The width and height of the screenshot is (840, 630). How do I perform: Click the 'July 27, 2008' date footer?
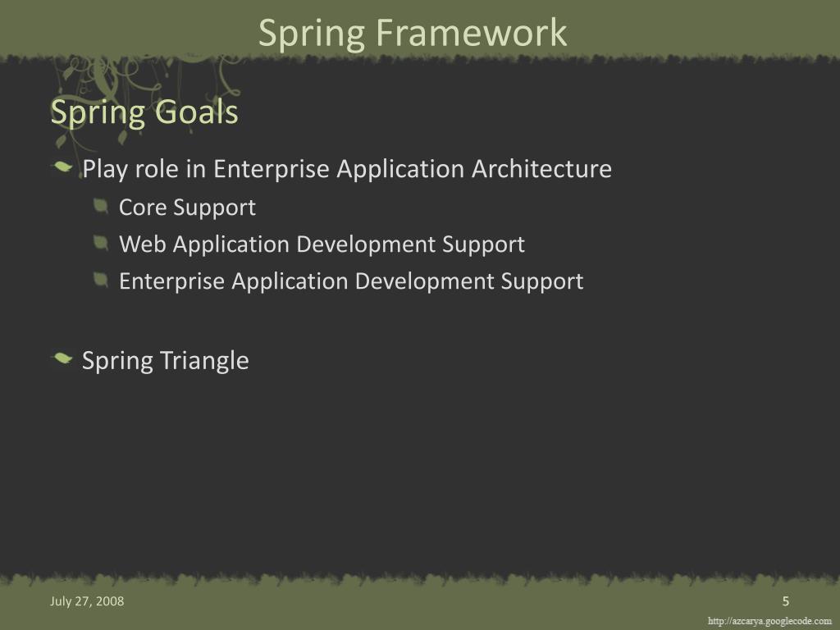[87, 601]
